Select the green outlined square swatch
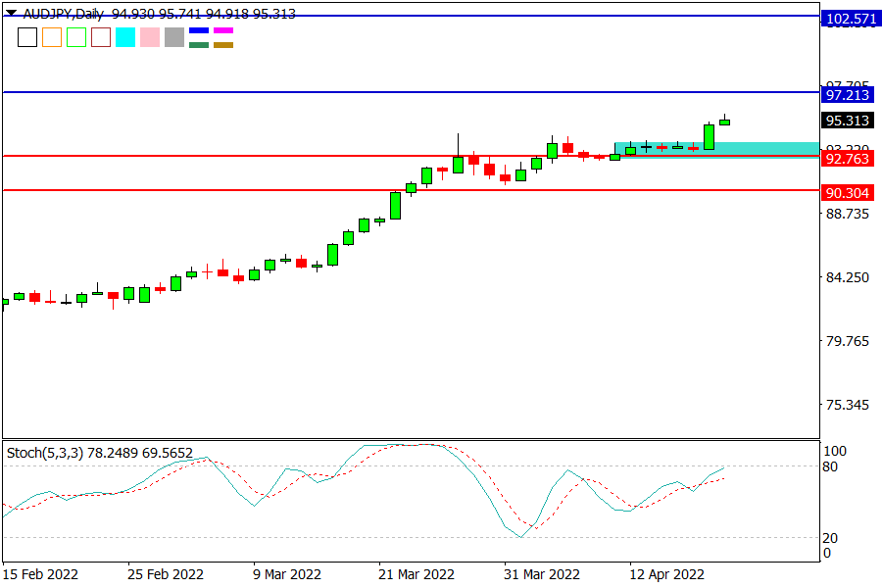The width and height of the screenshot is (882, 588). (x=76, y=37)
